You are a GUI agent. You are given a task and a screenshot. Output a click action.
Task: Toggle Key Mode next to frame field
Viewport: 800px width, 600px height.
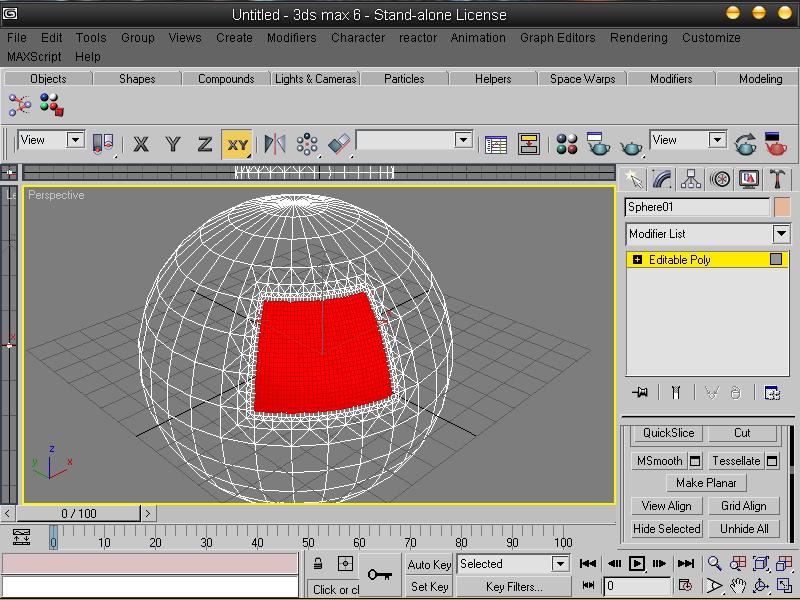588,585
